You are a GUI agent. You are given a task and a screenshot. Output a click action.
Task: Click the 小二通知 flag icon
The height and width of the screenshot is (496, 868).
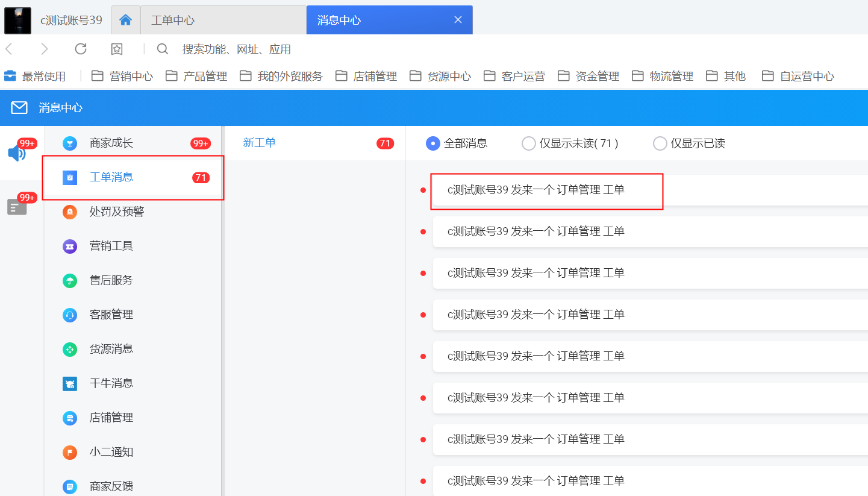pyautogui.click(x=70, y=453)
